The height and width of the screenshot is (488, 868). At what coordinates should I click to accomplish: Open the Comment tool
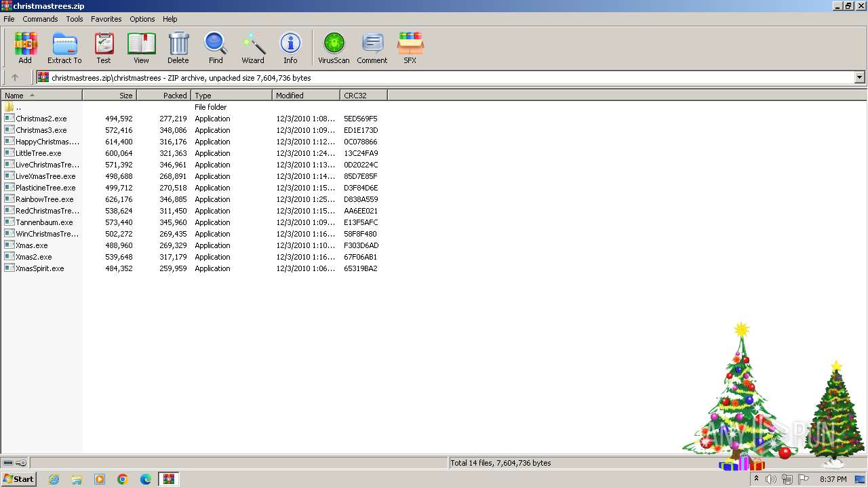(x=372, y=48)
